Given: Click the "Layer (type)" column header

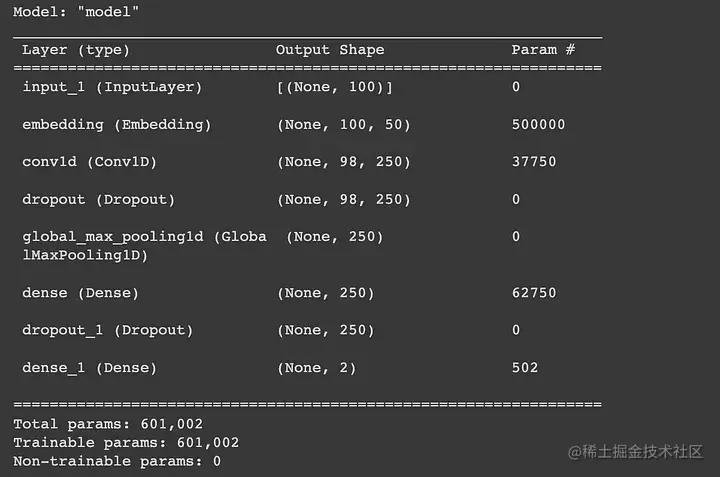Looking at the screenshot, I should (x=76, y=49).
